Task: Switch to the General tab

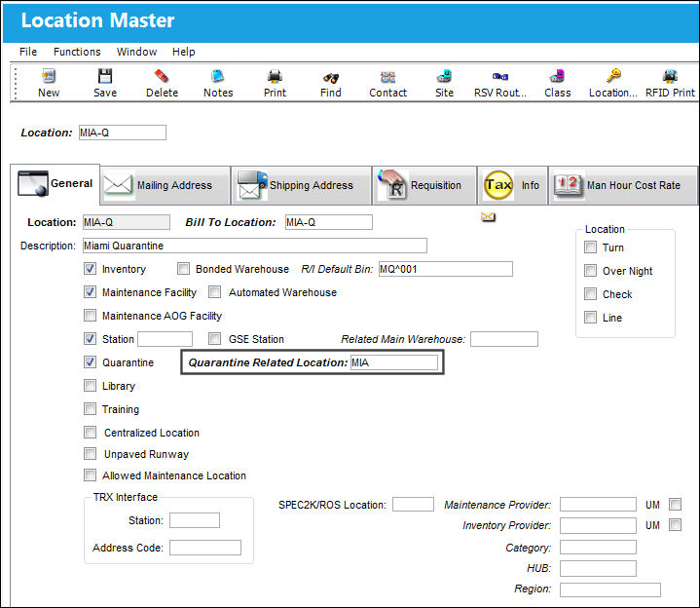Action: (55, 184)
